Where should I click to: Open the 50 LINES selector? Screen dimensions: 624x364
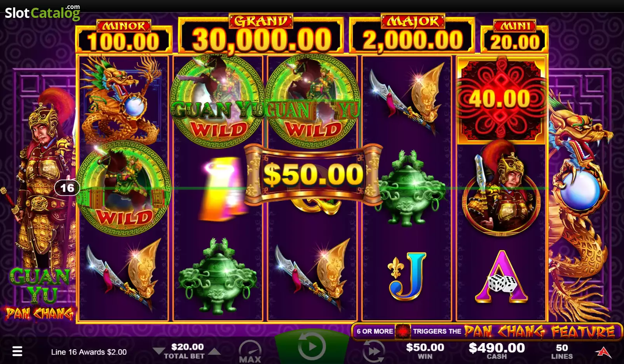[562, 351]
